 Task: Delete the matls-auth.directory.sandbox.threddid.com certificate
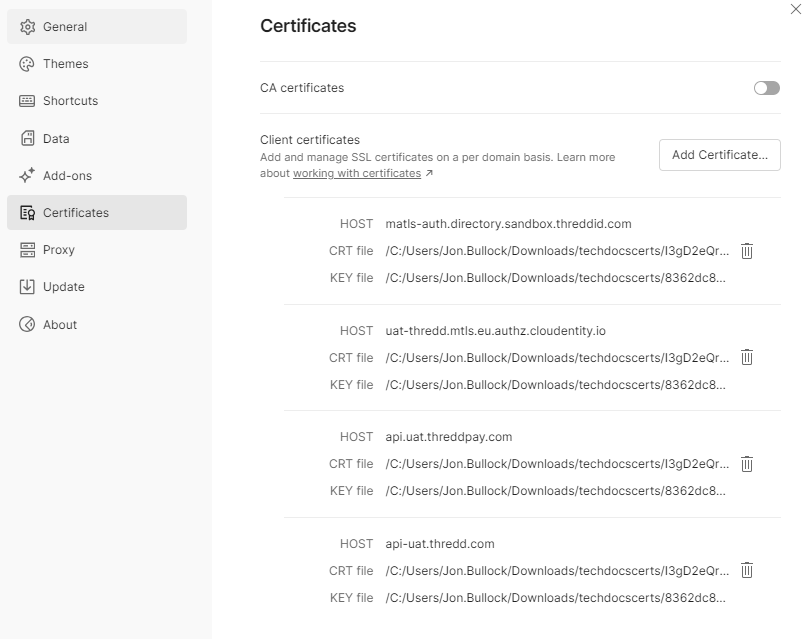click(x=746, y=251)
